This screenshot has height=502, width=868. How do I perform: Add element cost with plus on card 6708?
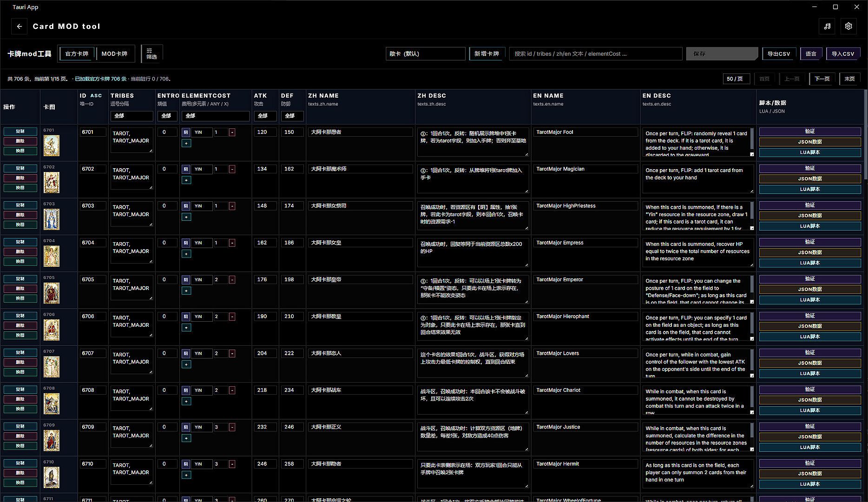click(186, 401)
